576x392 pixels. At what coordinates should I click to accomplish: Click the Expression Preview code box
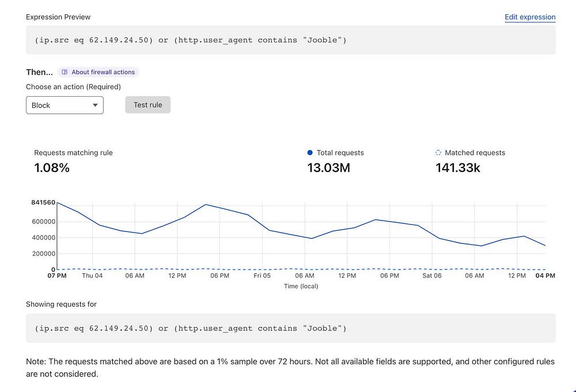pos(290,40)
